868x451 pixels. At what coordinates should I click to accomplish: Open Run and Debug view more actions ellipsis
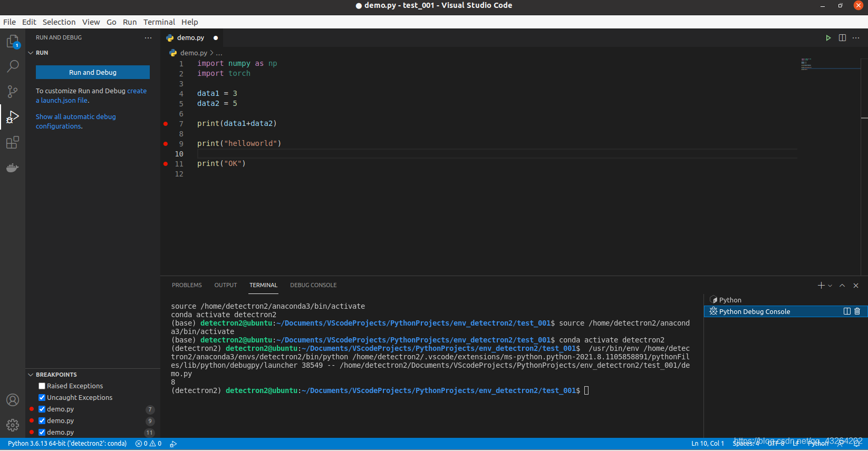[x=148, y=38]
